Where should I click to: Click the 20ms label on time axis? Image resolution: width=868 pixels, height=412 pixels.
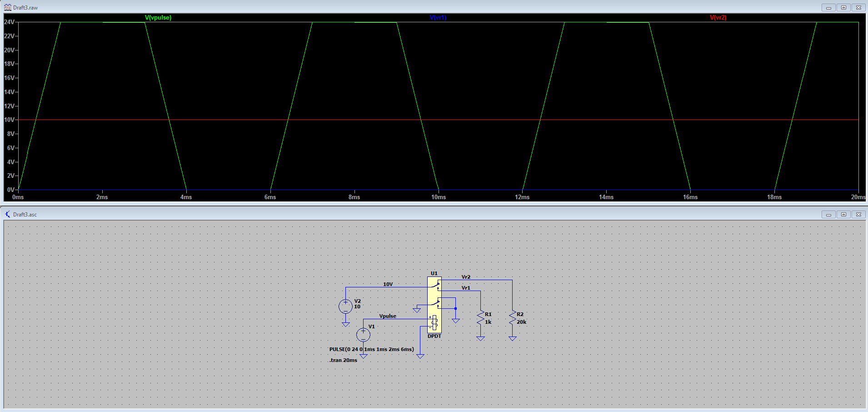tap(858, 197)
